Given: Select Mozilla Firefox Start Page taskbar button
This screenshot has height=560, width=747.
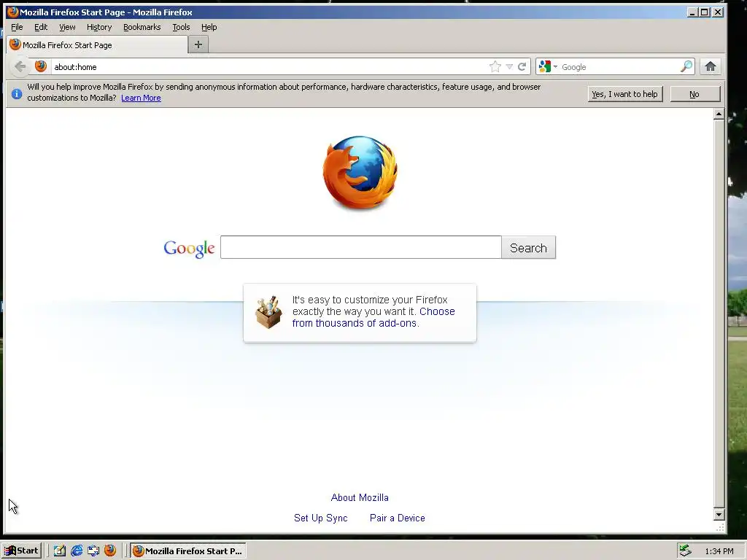Looking at the screenshot, I should pos(188,551).
